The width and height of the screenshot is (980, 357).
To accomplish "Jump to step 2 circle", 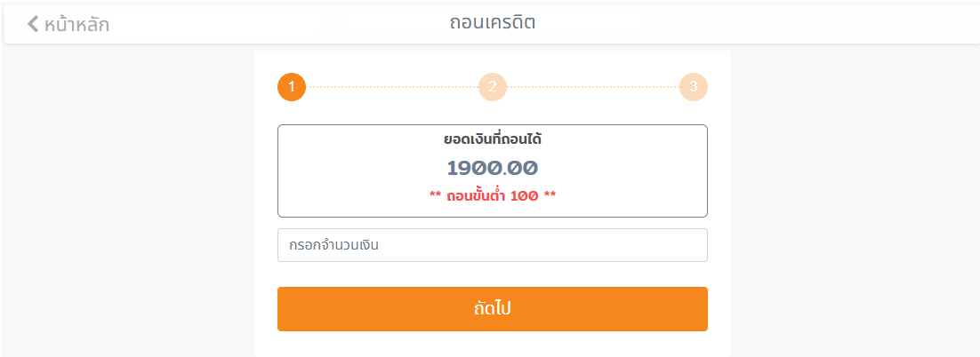I will click(x=493, y=87).
